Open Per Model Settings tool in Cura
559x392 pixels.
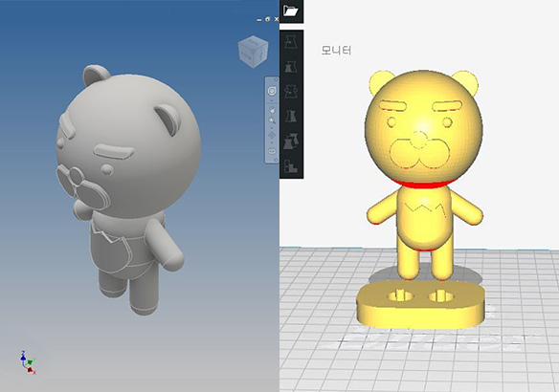click(x=291, y=141)
